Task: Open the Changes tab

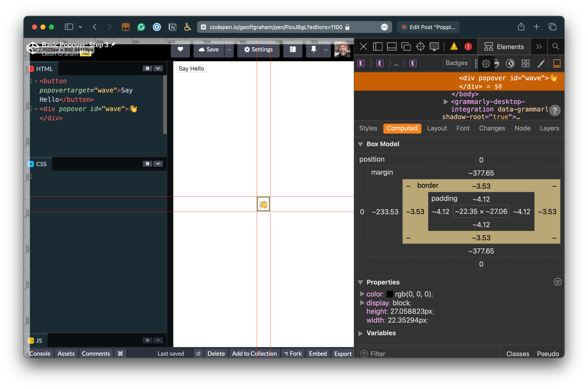Action: tap(492, 128)
